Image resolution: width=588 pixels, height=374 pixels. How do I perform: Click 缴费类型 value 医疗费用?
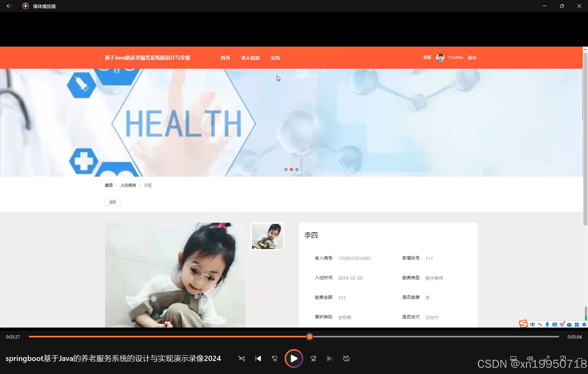pyautogui.click(x=434, y=278)
